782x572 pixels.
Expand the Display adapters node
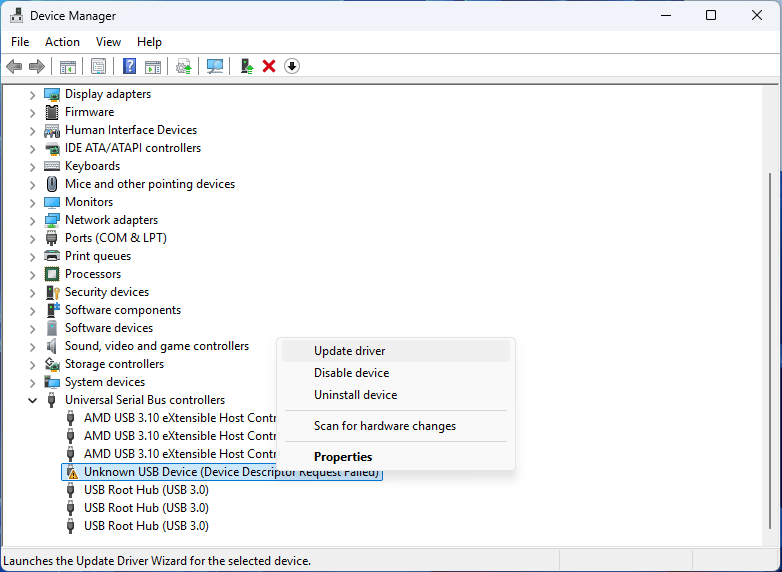[32, 95]
